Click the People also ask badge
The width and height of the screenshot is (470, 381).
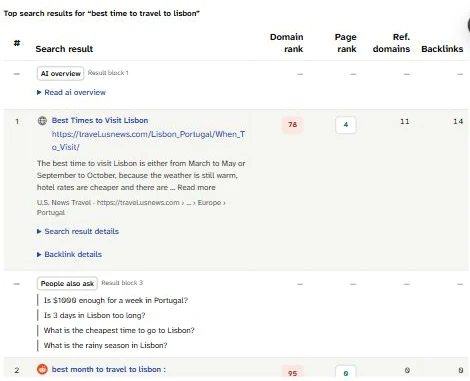point(67,284)
